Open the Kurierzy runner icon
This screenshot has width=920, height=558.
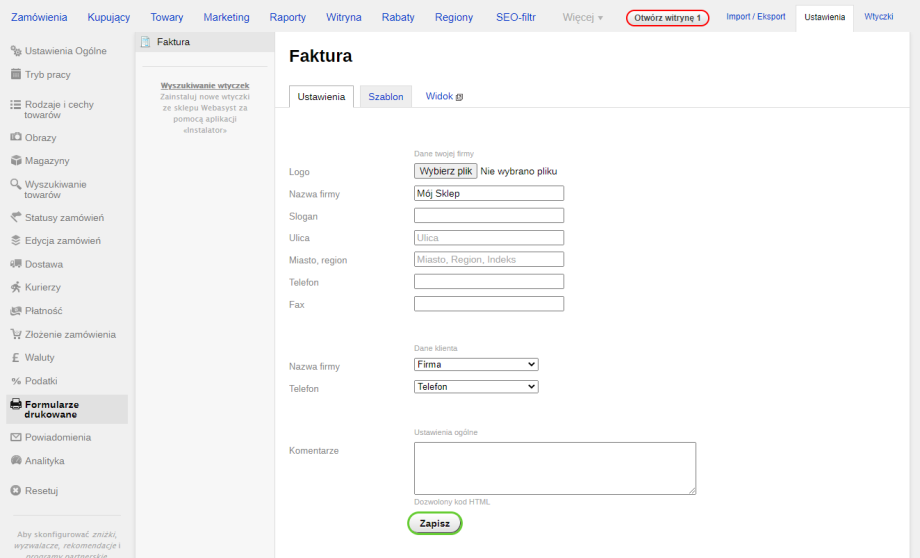pyautogui.click(x=16, y=287)
